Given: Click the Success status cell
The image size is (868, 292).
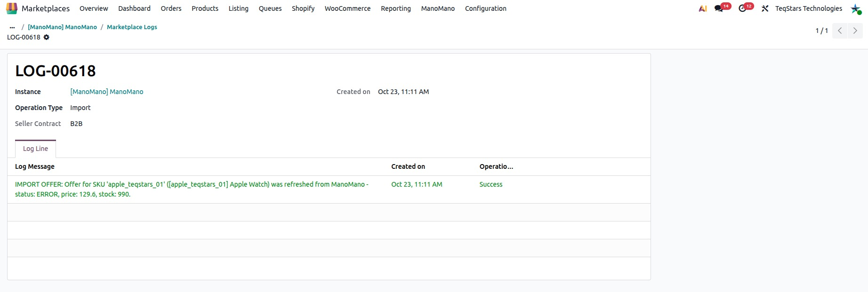Looking at the screenshot, I should pyautogui.click(x=491, y=184).
